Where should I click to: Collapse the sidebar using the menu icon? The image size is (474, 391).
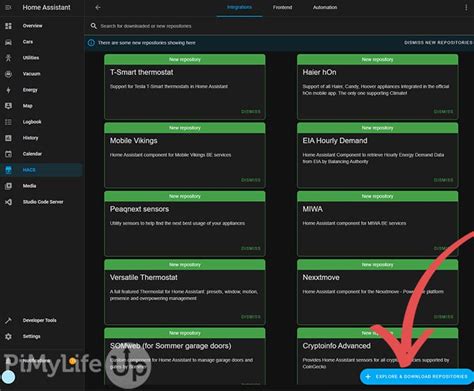click(8, 7)
